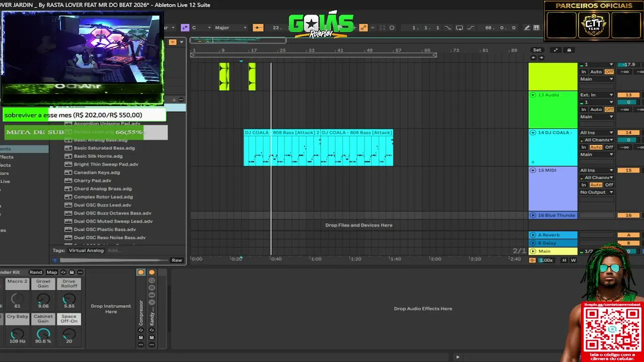Select Dual OSC Buzz Lead.adv preset
The width and height of the screenshot is (644, 362).
pos(103,205)
